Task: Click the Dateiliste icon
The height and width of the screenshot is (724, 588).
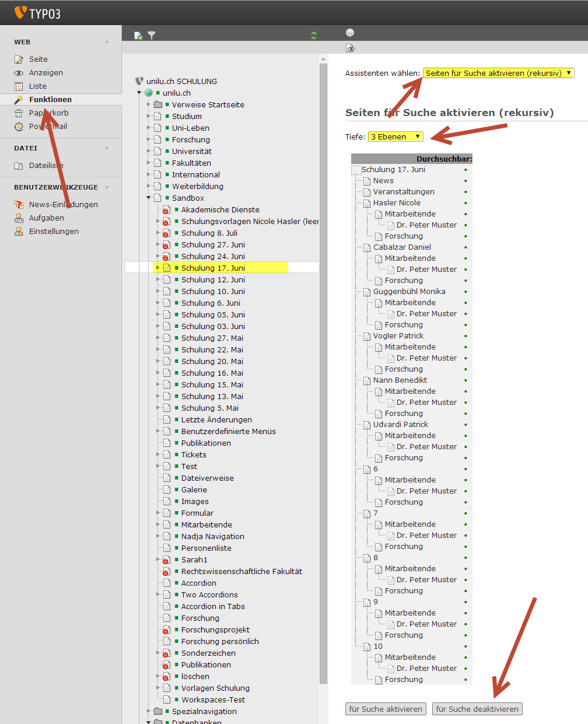Action: tap(19, 166)
